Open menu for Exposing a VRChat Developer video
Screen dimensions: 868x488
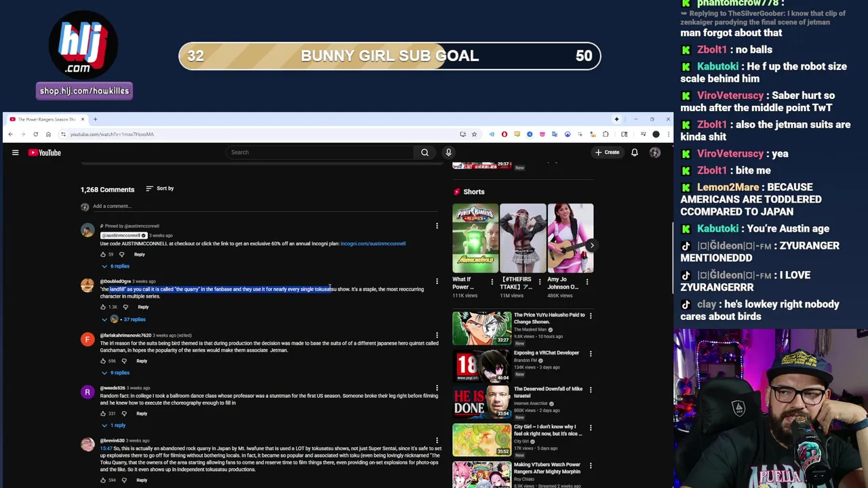[x=590, y=354]
